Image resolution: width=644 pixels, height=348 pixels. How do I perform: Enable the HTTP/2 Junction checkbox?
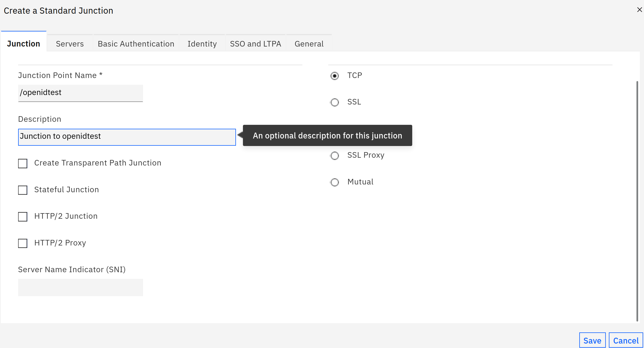(23, 216)
